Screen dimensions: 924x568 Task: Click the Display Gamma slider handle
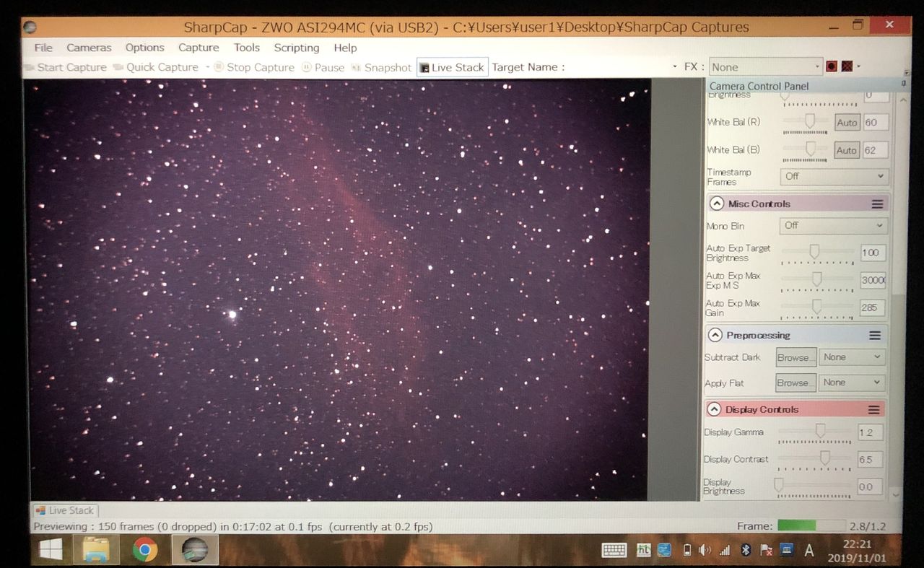[x=820, y=432]
